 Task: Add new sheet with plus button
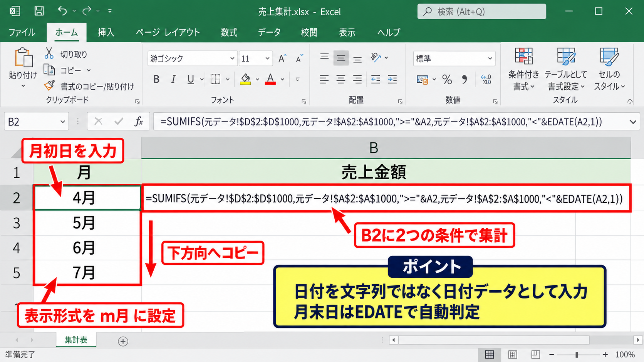coord(123,341)
